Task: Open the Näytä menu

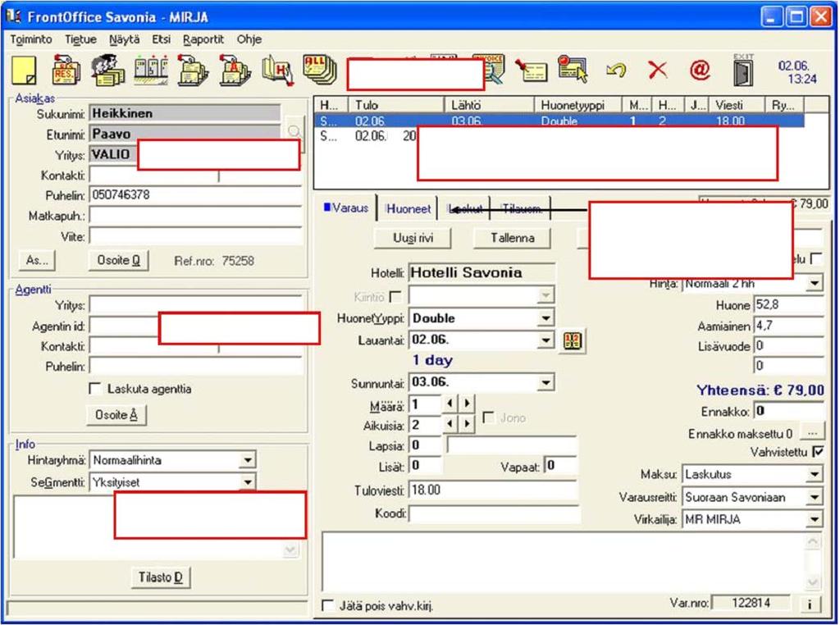Action: point(125,39)
